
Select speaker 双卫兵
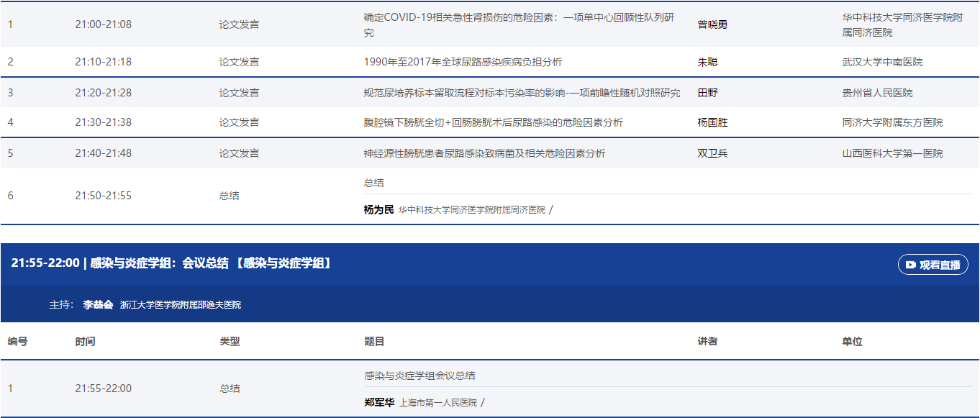(x=712, y=153)
